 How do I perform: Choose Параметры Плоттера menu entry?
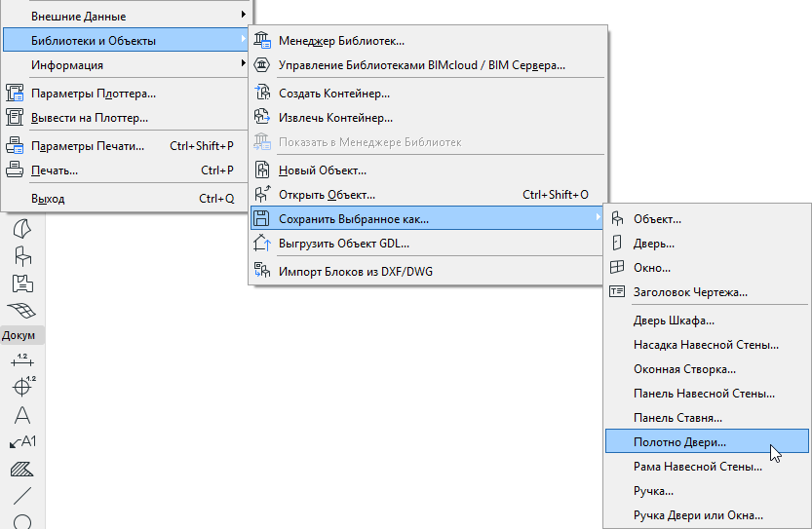(125, 94)
